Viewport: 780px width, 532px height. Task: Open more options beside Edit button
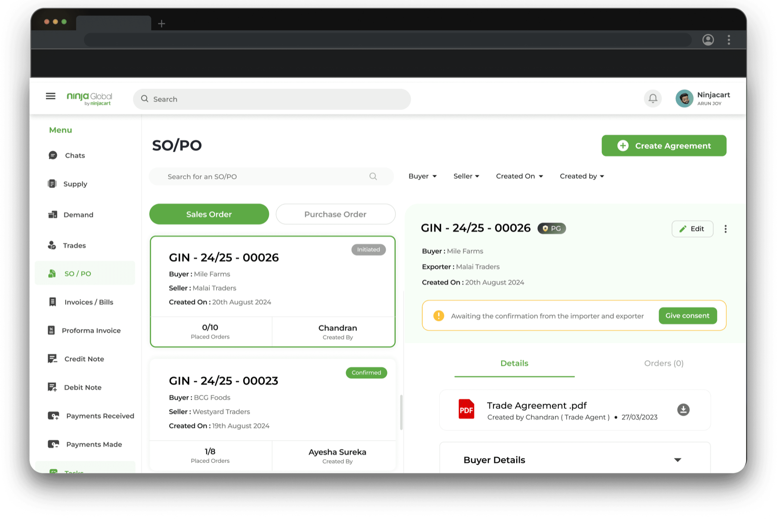point(725,229)
